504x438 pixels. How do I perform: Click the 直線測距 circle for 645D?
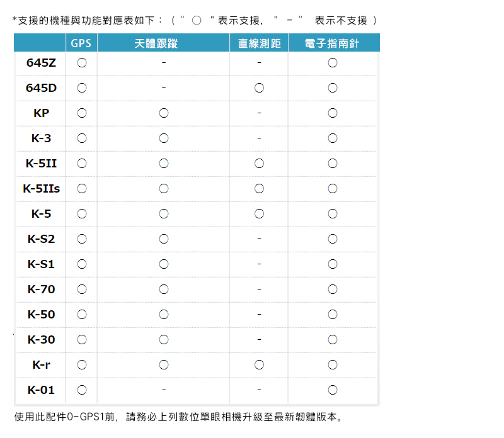pos(259,88)
